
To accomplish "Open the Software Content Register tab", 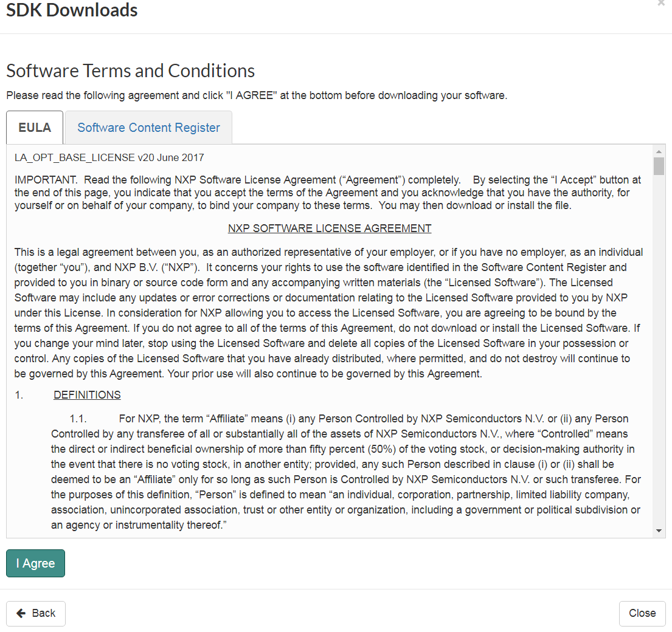I will coord(148,128).
